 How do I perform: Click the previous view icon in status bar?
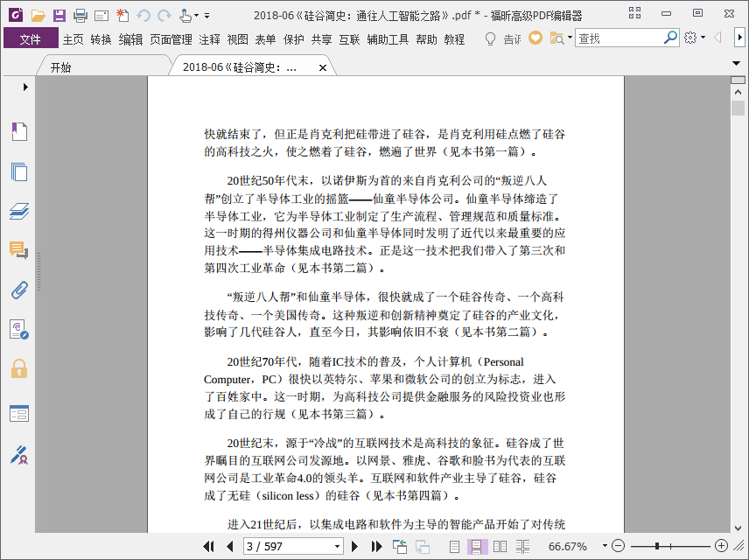pos(399,546)
